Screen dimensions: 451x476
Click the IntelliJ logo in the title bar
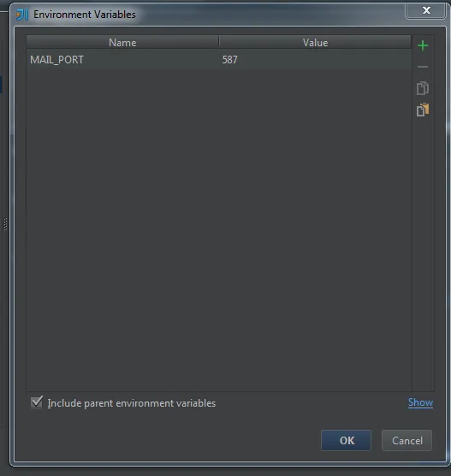tap(22, 15)
